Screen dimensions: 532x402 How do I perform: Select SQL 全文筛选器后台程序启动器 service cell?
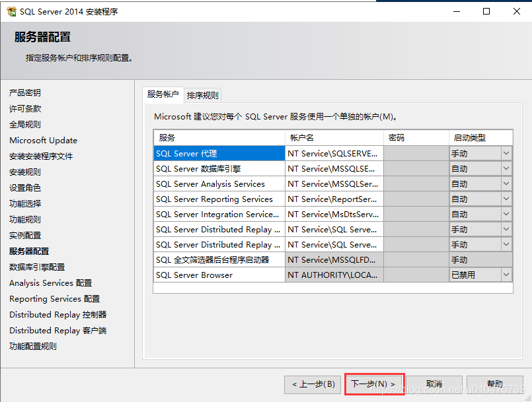pyautogui.click(x=219, y=259)
